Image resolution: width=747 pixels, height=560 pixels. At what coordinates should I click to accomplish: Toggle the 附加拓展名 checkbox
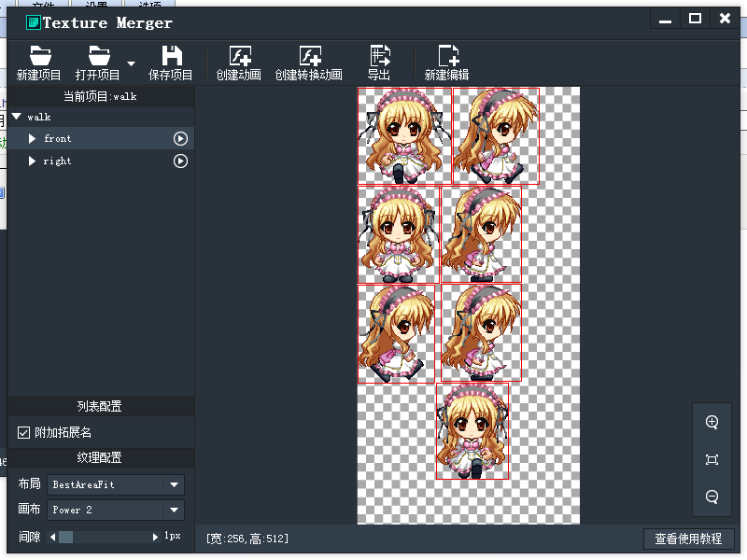pos(23,432)
